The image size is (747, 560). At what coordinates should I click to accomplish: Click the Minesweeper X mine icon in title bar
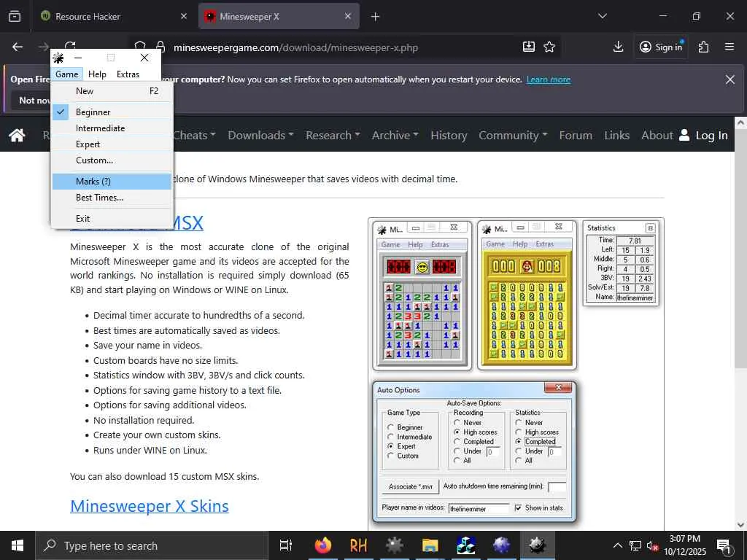(x=58, y=58)
